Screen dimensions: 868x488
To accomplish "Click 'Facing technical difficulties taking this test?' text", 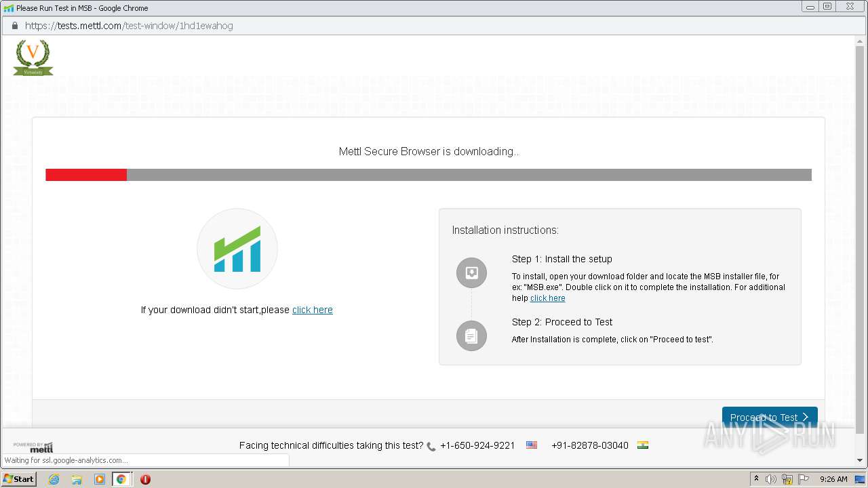I will pos(332,445).
